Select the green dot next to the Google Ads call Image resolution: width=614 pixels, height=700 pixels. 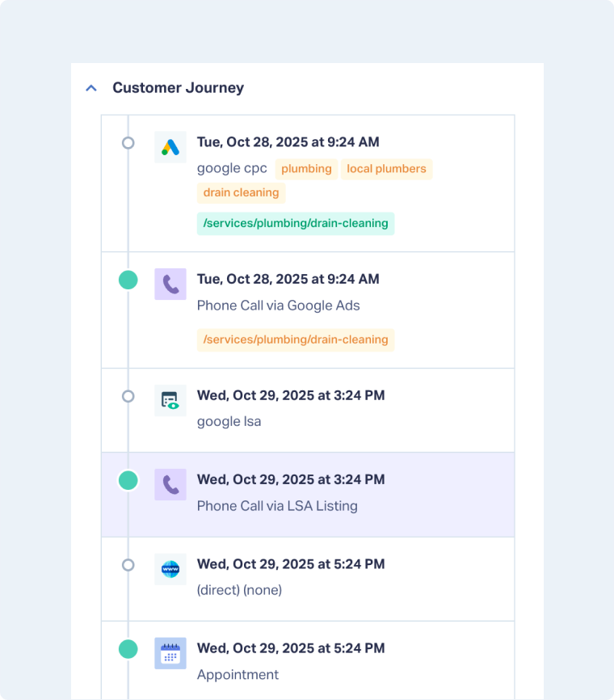[128, 280]
